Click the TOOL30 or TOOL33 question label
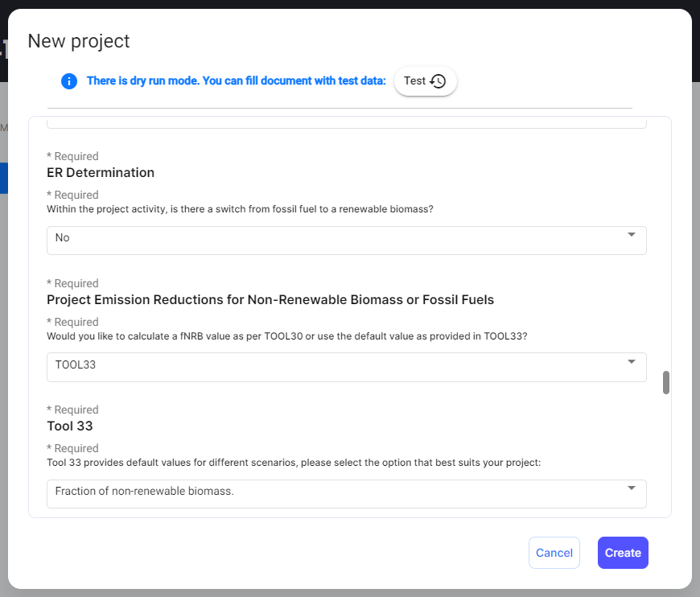This screenshot has width=700, height=597. [286, 336]
